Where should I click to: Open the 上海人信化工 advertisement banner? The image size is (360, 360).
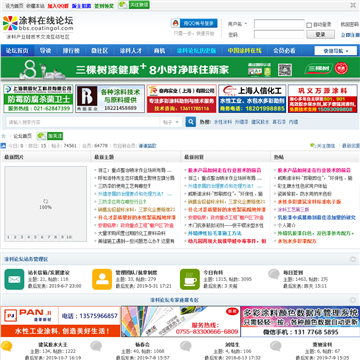point(252,99)
